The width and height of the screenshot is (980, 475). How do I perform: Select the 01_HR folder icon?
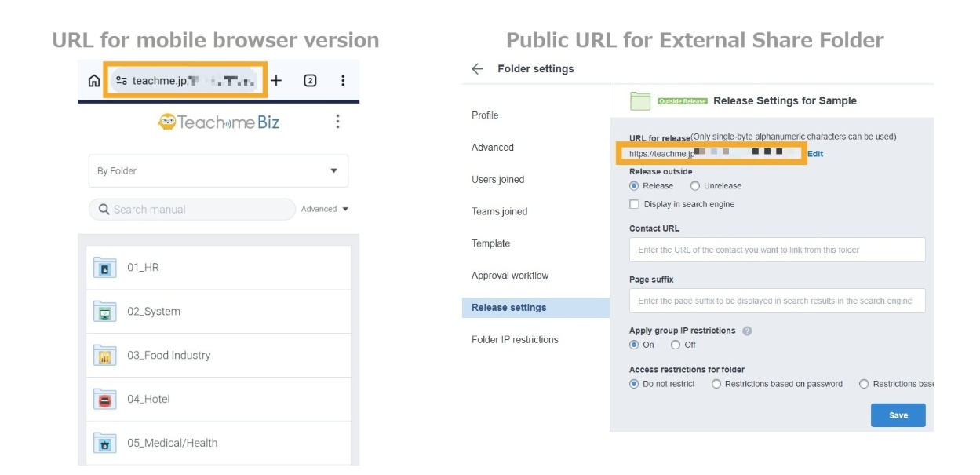tap(105, 266)
